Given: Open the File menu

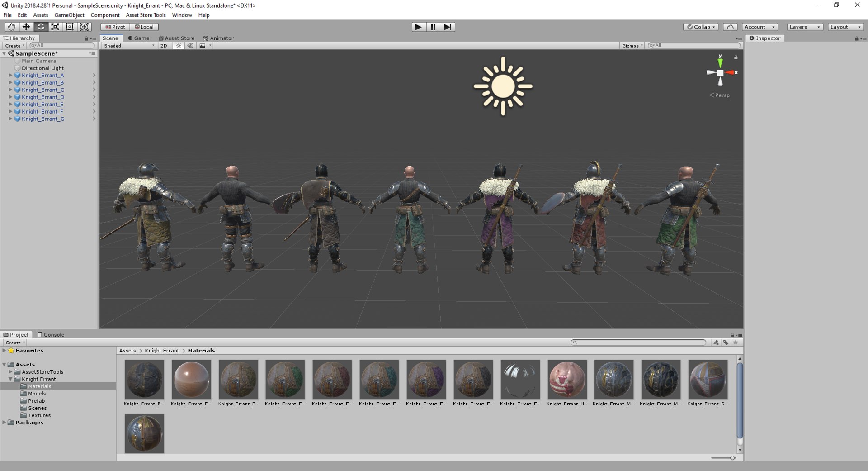Looking at the screenshot, I should tap(8, 15).
